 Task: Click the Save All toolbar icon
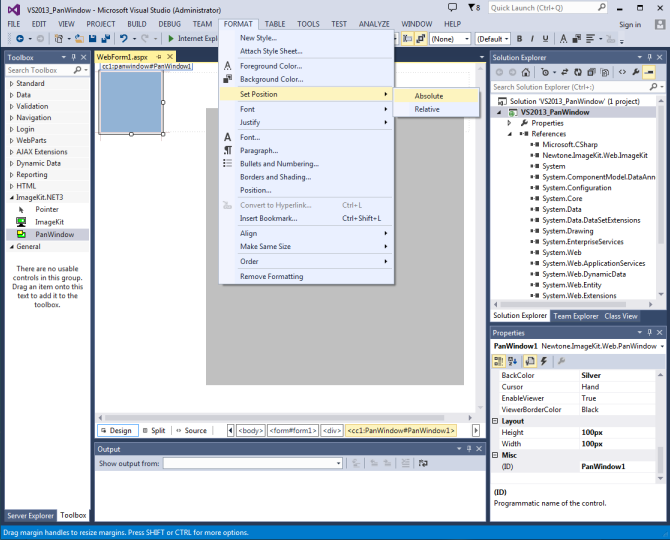pyautogui.click(x=106, y=39)
